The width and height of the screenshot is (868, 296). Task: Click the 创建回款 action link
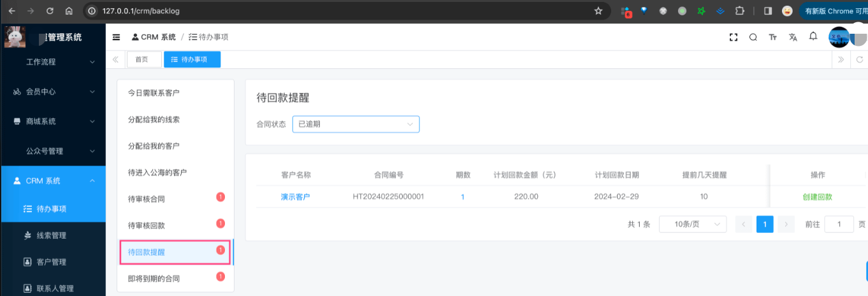click(x=817, y=197)
